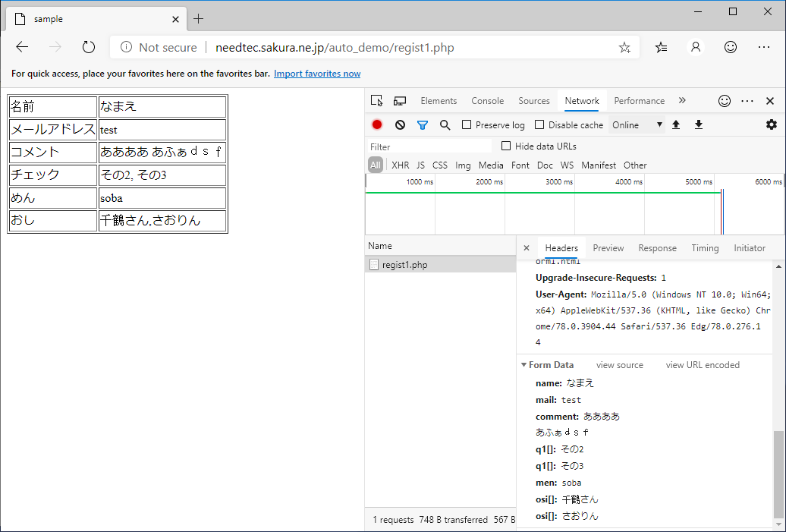
Task: Toggle device emulation mode
Action: pos(400,101)
